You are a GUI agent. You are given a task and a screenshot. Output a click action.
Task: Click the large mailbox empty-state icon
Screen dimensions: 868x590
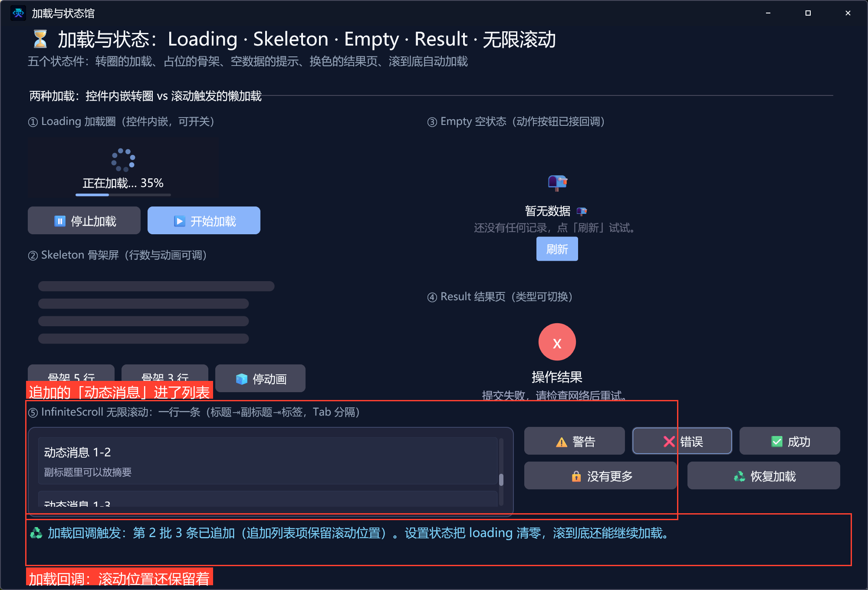pyautogui.click(x=557, y=182)
